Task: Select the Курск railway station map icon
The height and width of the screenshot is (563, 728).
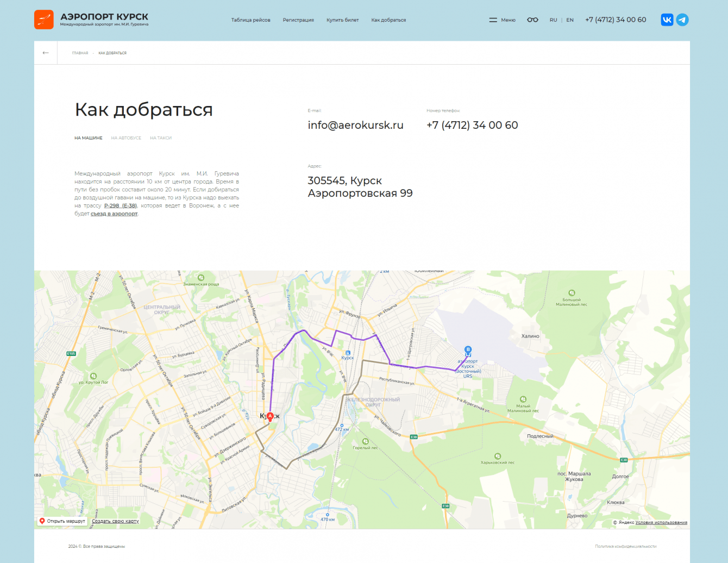Action: coord(348,353)
